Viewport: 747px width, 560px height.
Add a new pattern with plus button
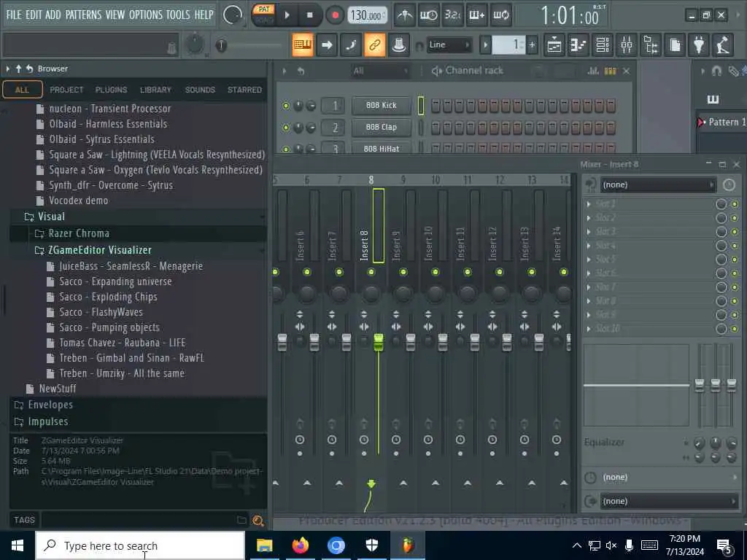pyautogui.click(x=532, y=45)
